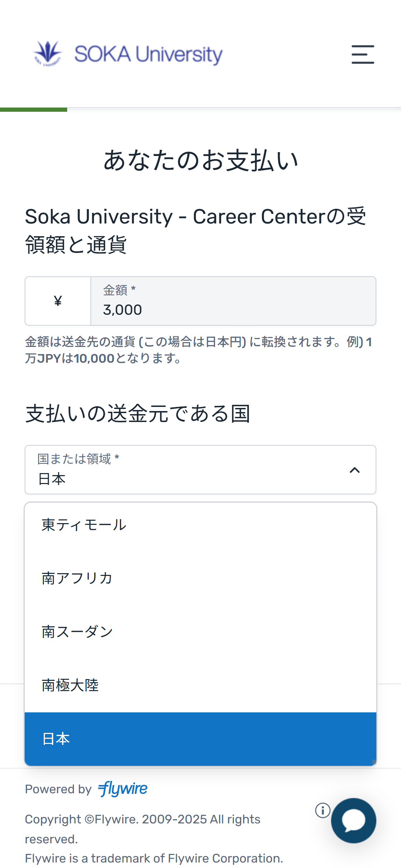Choose 南アフリカ in the dropdown list
Image resolution: width=401 pixels, height=868 pixels.
tap(77, 578)
